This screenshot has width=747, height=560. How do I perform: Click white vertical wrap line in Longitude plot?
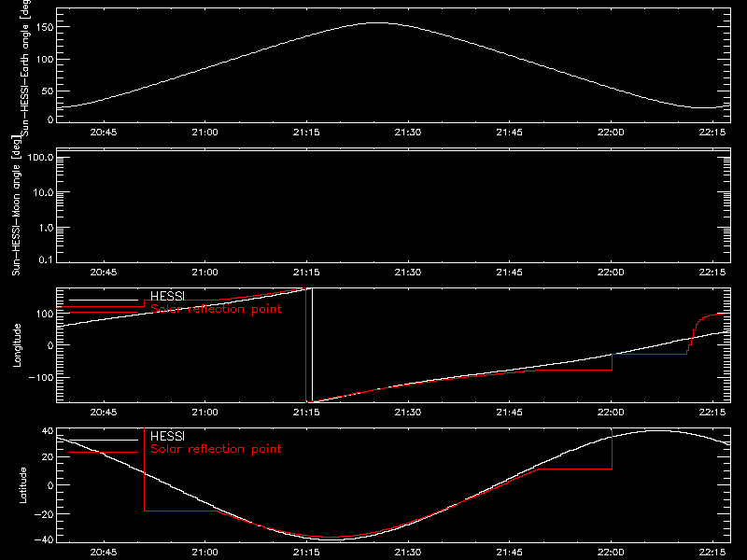(312, 345)
